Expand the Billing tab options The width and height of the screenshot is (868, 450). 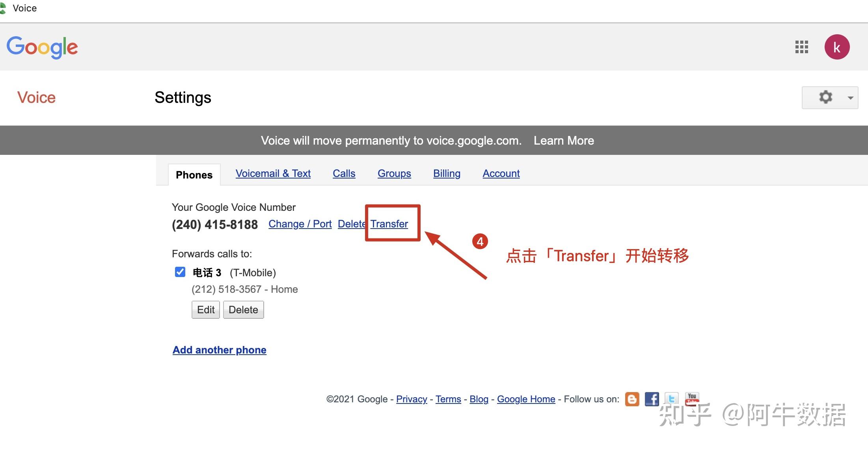pyautogui.click(x=447, y=173)
